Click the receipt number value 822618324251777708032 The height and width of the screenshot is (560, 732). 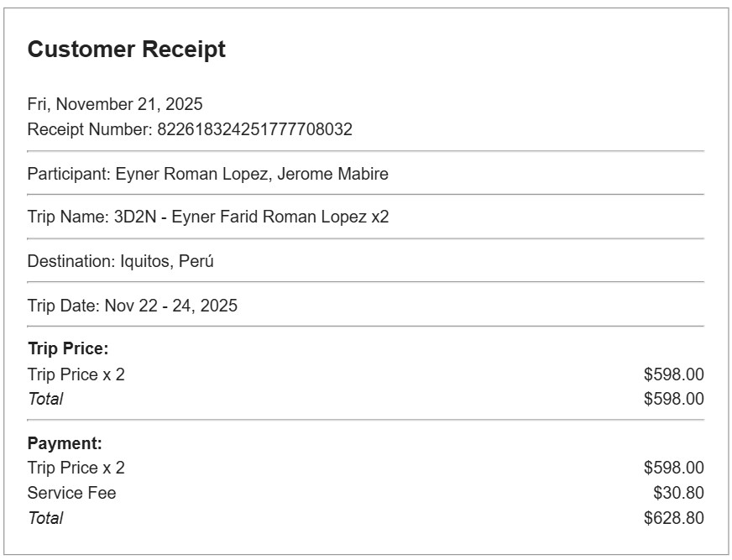[254, 130]
